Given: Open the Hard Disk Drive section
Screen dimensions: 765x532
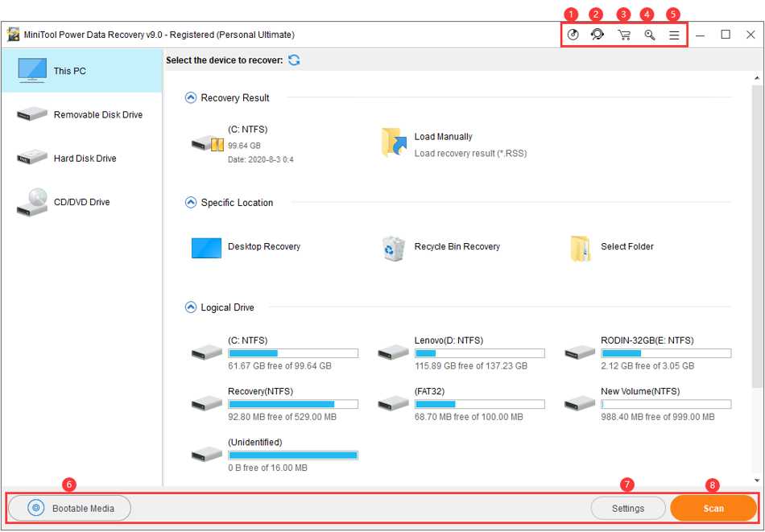Looking at the screenshot, I should (81, 159).
